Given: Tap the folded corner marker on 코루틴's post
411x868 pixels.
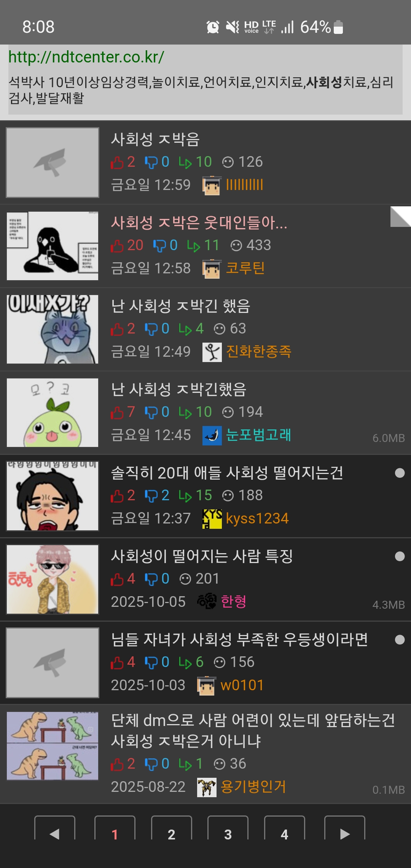Looking at the screenshot, I should pos(401,217).
